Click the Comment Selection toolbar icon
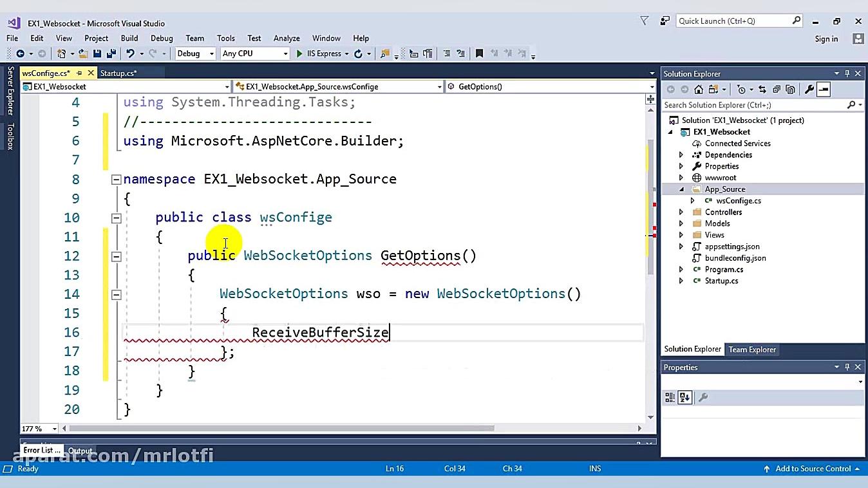The height and width of the screenshot is (488, 868). tap(446, 54)
